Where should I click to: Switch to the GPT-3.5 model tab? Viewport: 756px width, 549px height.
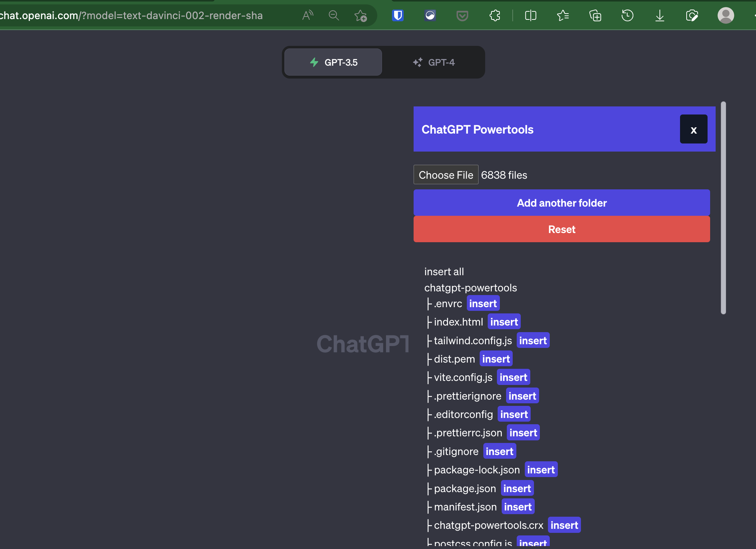click(x=333, y=62)
